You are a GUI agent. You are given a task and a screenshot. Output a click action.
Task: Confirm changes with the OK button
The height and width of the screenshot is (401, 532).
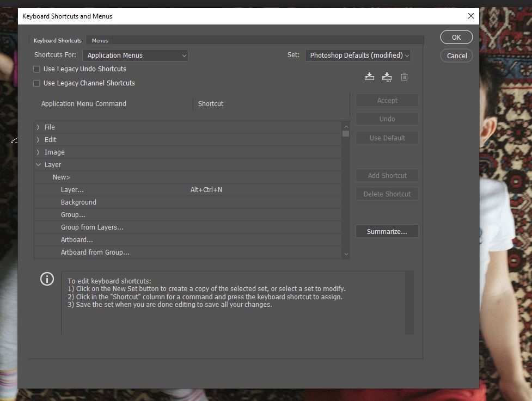click(x=456, y=37)
